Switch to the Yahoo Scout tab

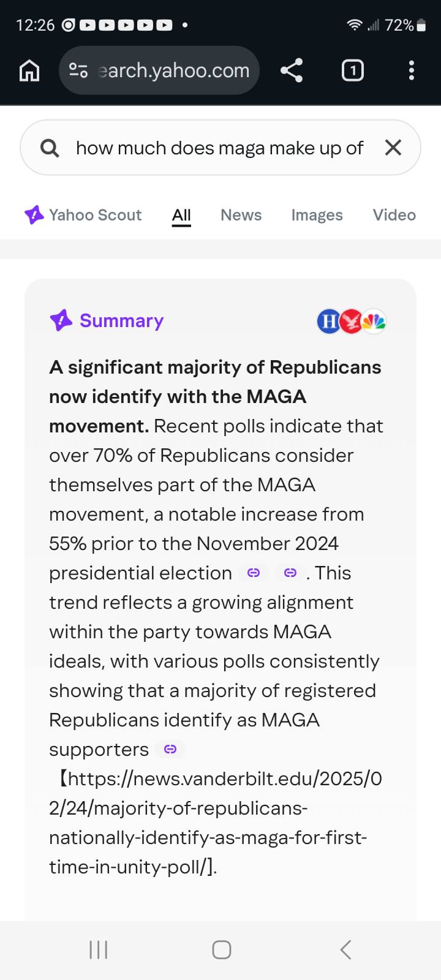[x=83, y=215]
